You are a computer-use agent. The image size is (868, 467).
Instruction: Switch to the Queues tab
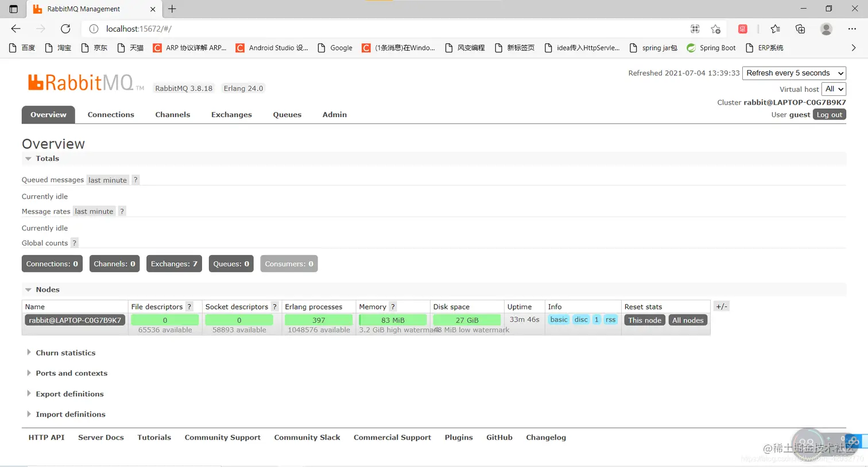(287, 114)
